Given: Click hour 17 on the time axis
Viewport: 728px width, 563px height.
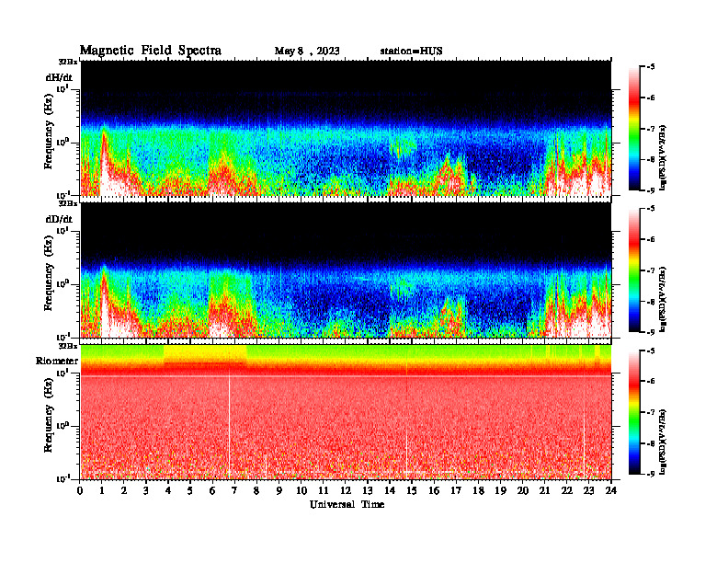Looking at the screenshot, I should click(456, 490).
